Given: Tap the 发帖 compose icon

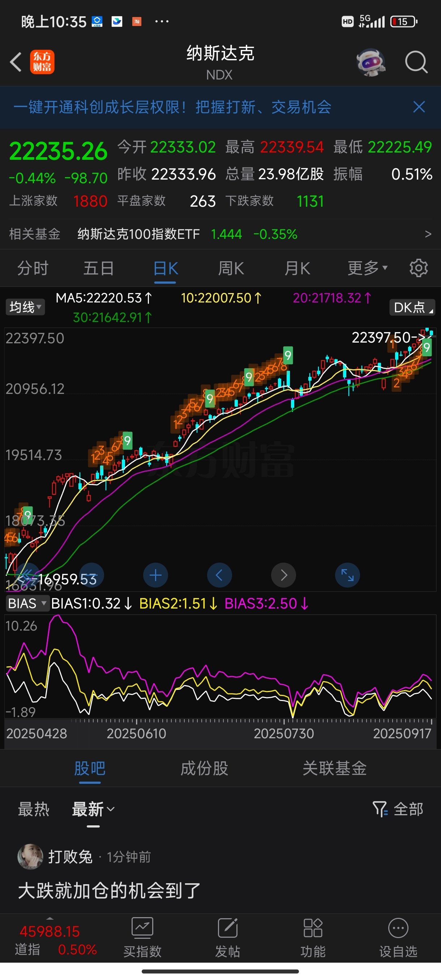Looking at the screenshot, I should tap(227, 938).
